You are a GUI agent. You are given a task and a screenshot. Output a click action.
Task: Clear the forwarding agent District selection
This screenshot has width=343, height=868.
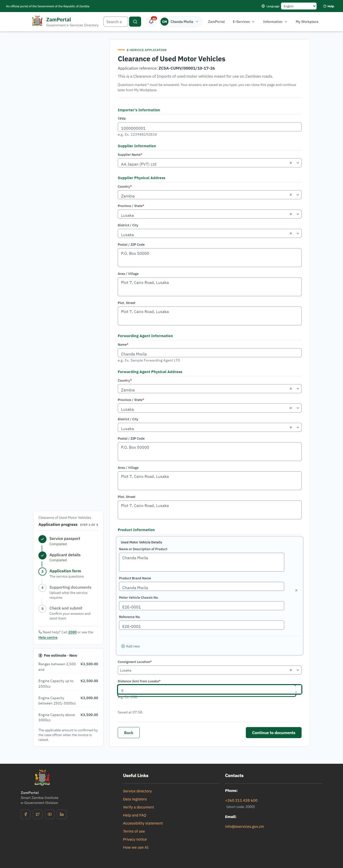click(x=291, y=428)
